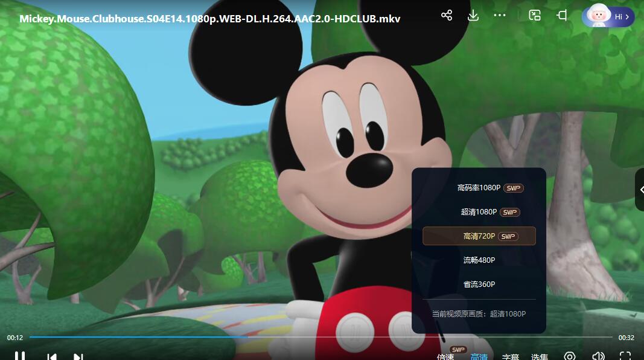Skip to the previous video

52,357
